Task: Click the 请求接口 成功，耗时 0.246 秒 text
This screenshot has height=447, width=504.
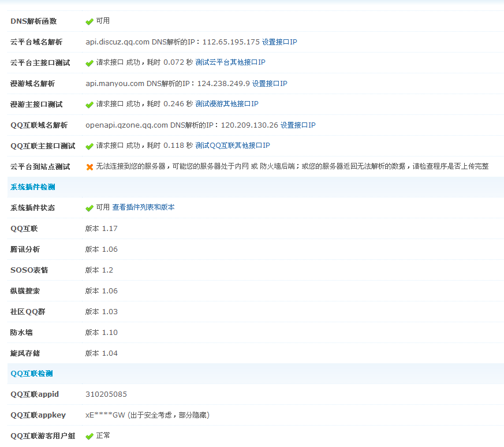Action: point(144,103)
